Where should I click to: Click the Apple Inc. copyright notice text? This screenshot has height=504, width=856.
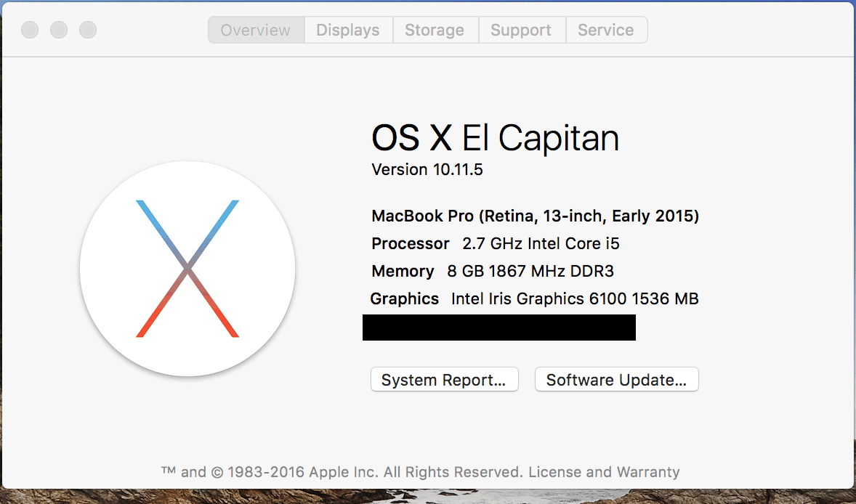(342, 472)
